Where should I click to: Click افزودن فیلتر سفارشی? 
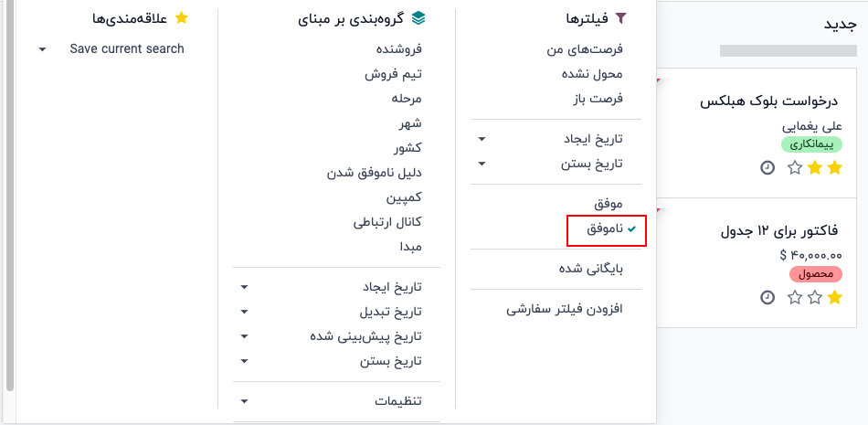coord(565,310)
